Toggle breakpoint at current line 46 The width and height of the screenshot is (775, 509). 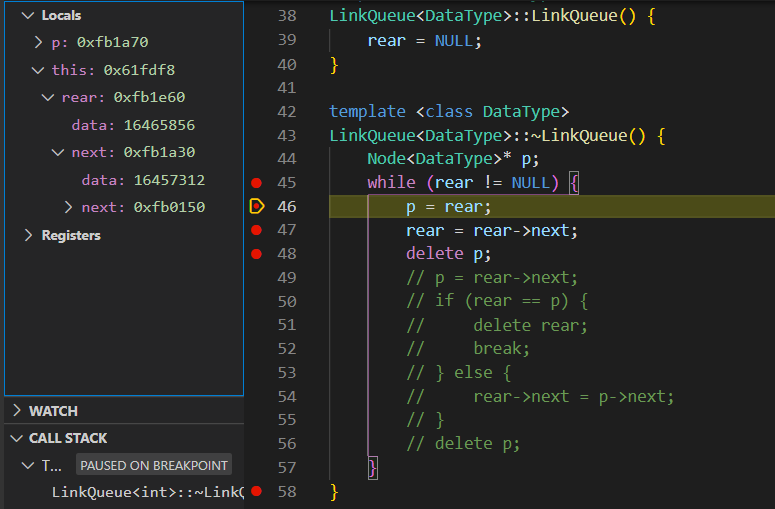[257, 206]
